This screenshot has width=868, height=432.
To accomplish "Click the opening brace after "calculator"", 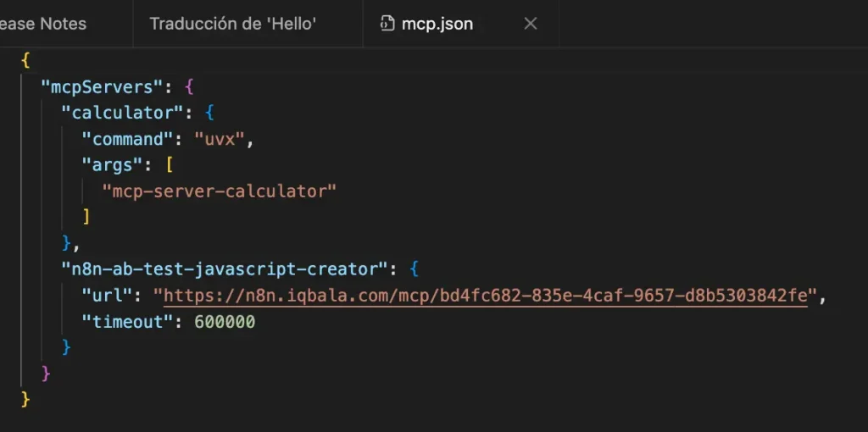I will pos(209,113).
